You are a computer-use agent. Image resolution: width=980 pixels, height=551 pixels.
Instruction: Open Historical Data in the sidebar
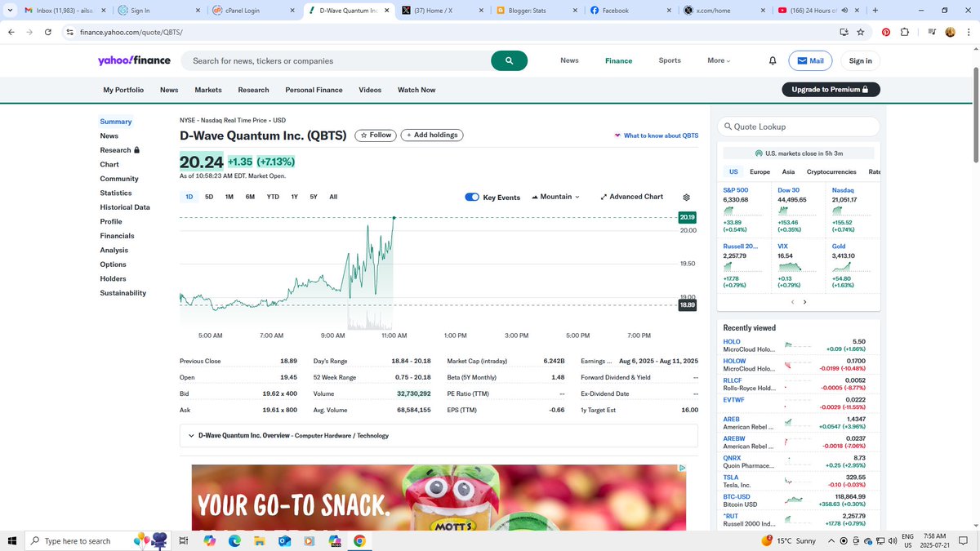[x=125, y=207]
